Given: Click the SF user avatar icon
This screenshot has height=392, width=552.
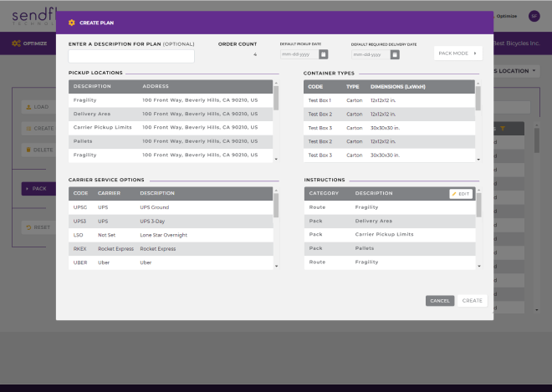Looking at the screenshot, I should 534,16.
